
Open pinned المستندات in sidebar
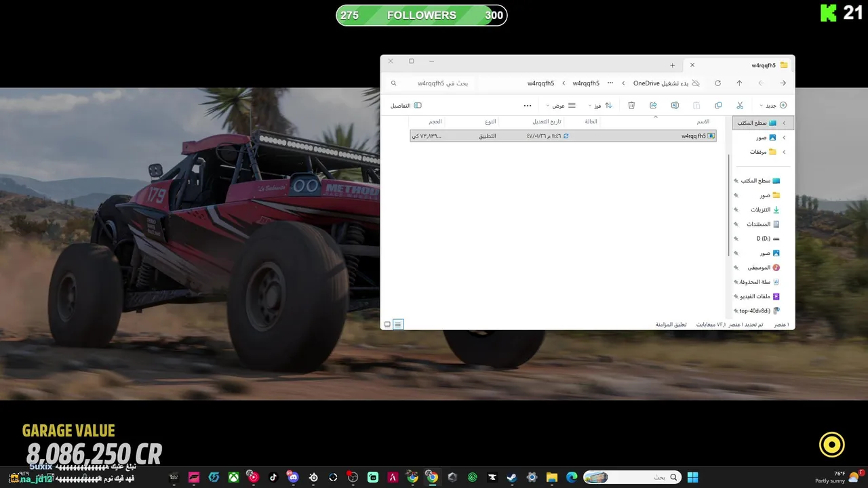[758, 224]
